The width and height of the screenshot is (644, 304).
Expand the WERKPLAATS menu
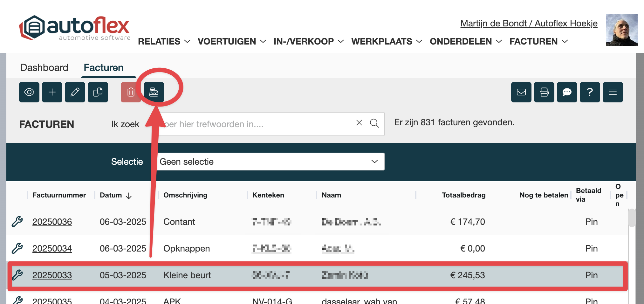tap(387, 41)
